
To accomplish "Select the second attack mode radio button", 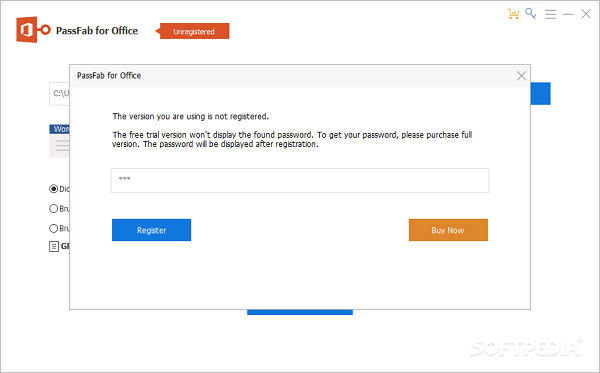I will click(54, 208).
